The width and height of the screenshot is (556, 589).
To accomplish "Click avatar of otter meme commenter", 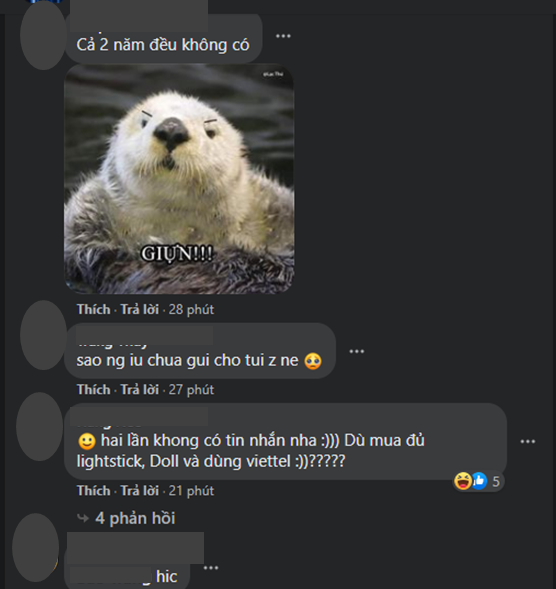I will [x=43, y=36].
